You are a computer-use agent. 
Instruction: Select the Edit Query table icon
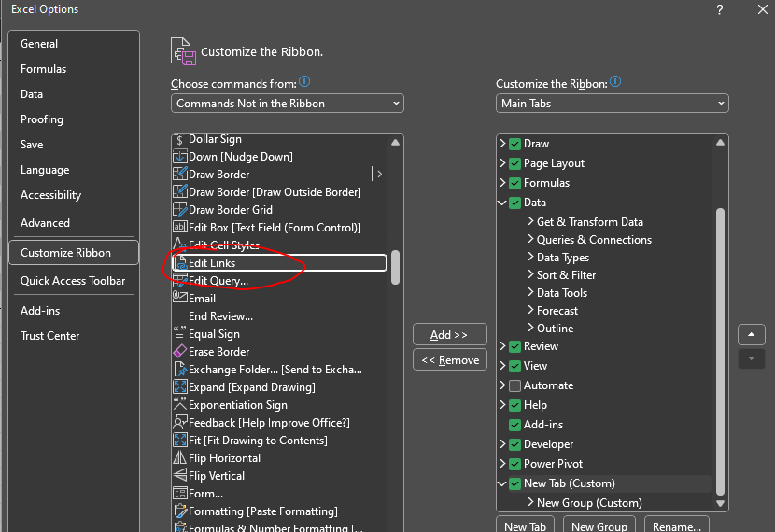(180, 281)
